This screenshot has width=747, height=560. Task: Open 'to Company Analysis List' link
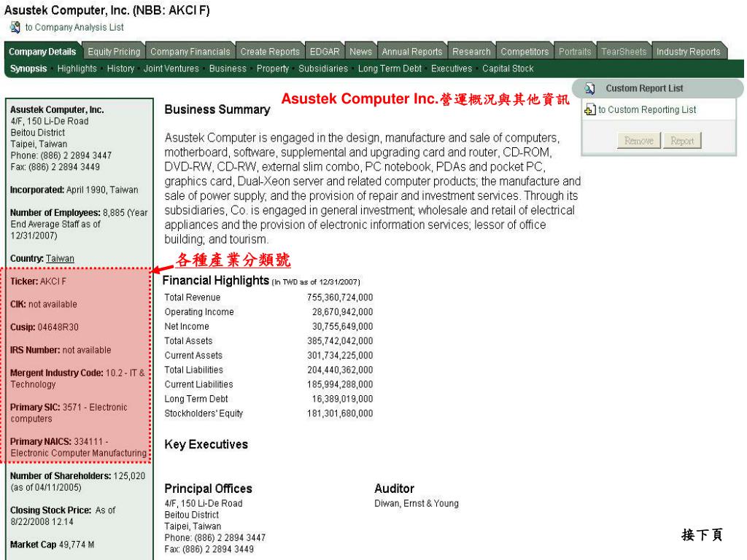(74, 28)
